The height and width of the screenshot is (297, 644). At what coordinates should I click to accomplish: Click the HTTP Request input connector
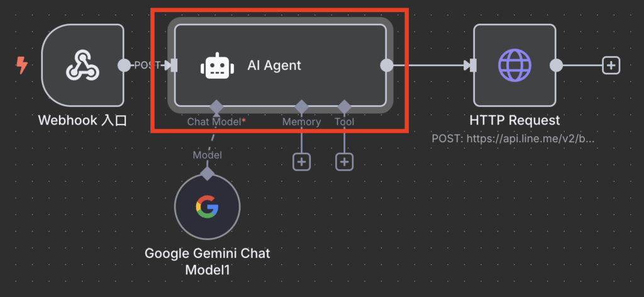(473, 65)
